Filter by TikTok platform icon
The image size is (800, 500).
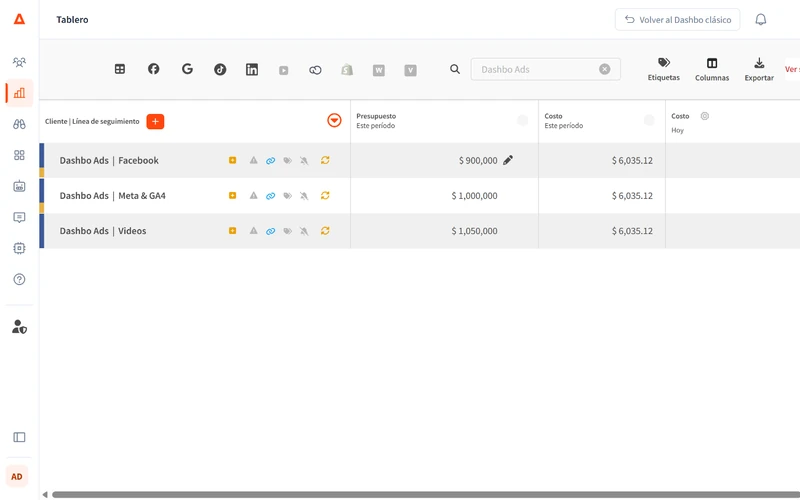[x=220, y=69]
